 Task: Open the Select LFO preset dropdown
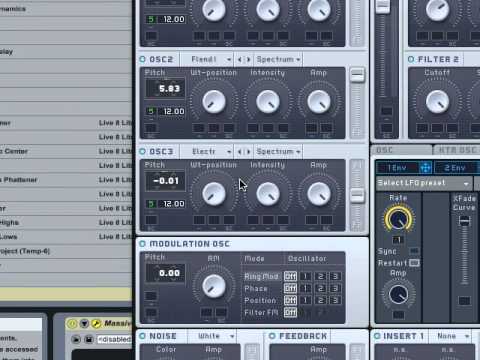(424, 183)
